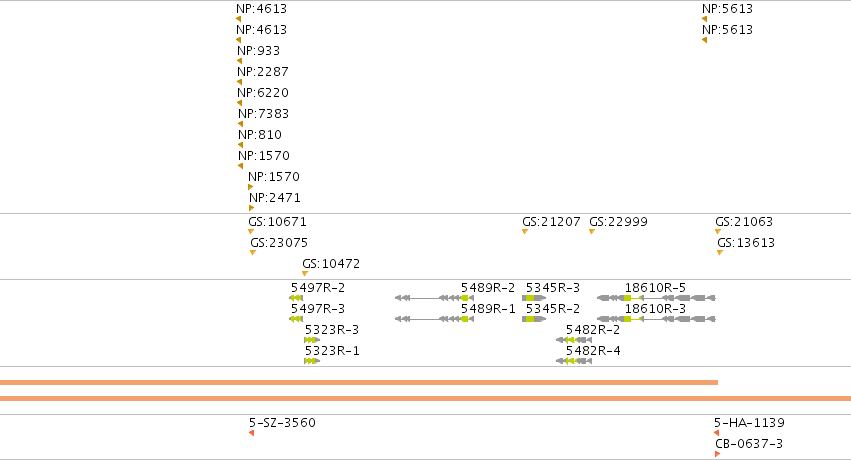The width and height of the screenshot is (851, 460).
Task: Click the NP:1570 marker that points left
Action: click(240, 166)
